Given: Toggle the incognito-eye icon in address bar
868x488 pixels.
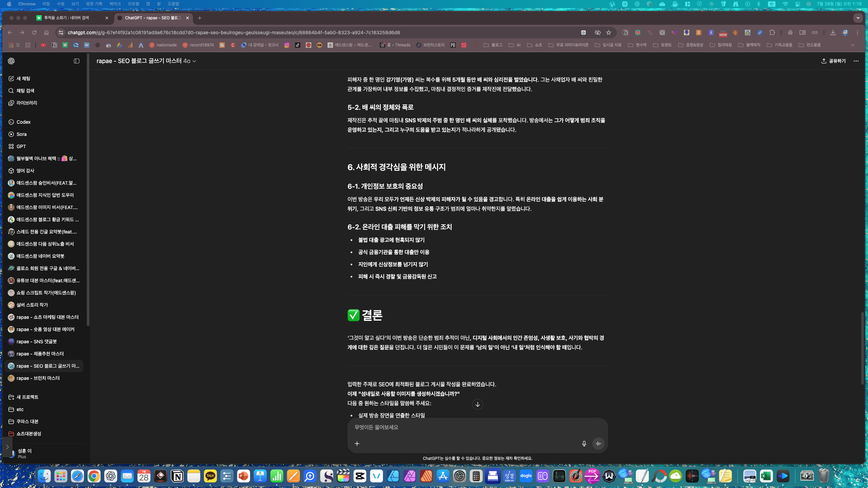Looking at the screenshot, I should [597, 33].
